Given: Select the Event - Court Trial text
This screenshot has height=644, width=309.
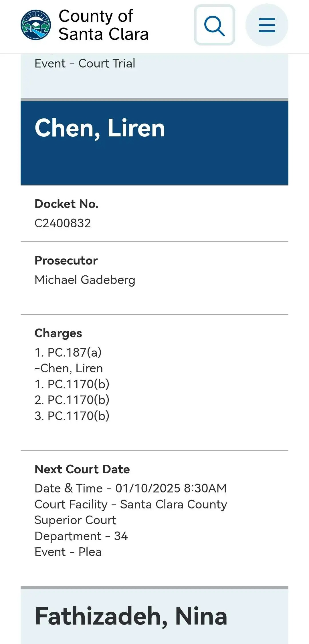Looking at the screenshot, I should tap(85, 63).
